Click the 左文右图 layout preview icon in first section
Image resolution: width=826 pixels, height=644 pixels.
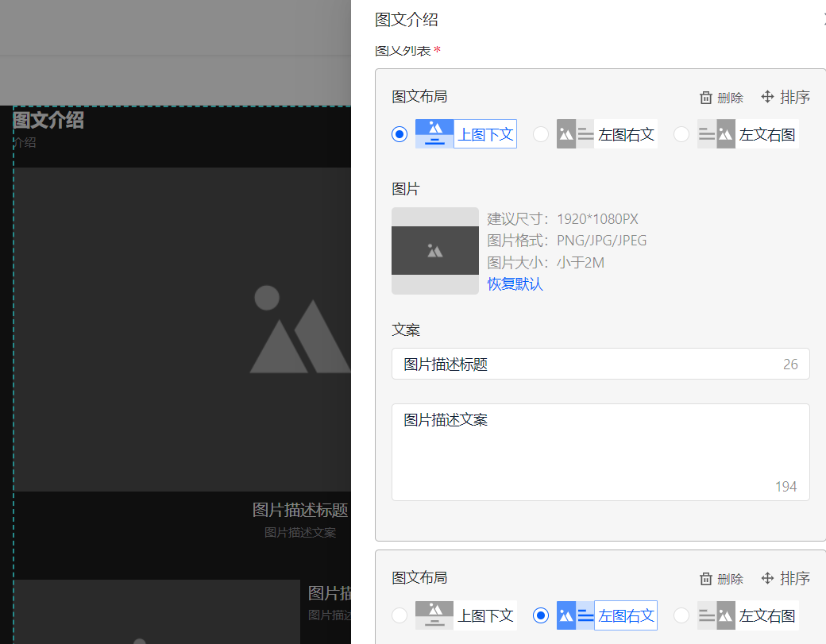click(x=716, y=133)
